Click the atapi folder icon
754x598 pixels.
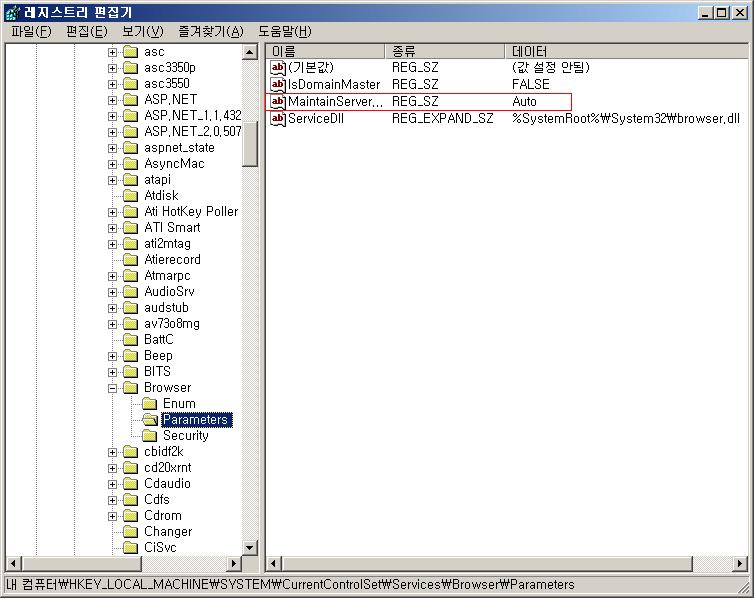[130, 180]
